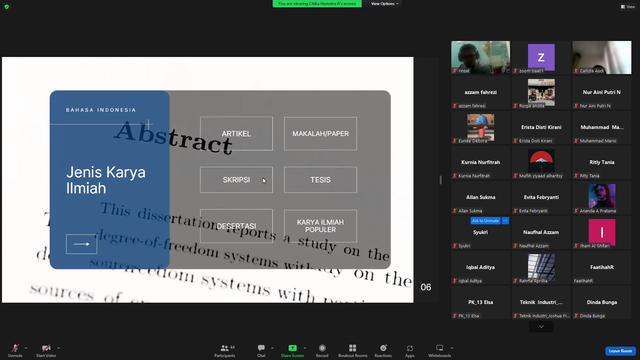Click the SKRIPSI box on slide
Screen dimensions: 640x360
pyautogui.click(x=236, y=180)
